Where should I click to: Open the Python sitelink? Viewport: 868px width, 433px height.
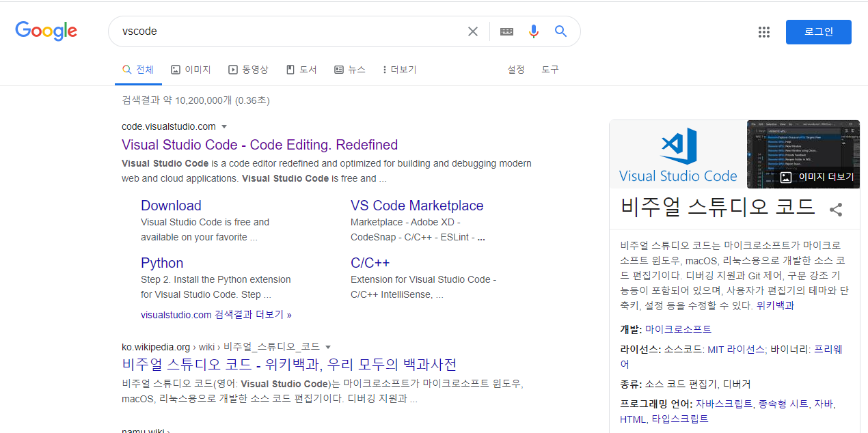(x=162, y=263)
